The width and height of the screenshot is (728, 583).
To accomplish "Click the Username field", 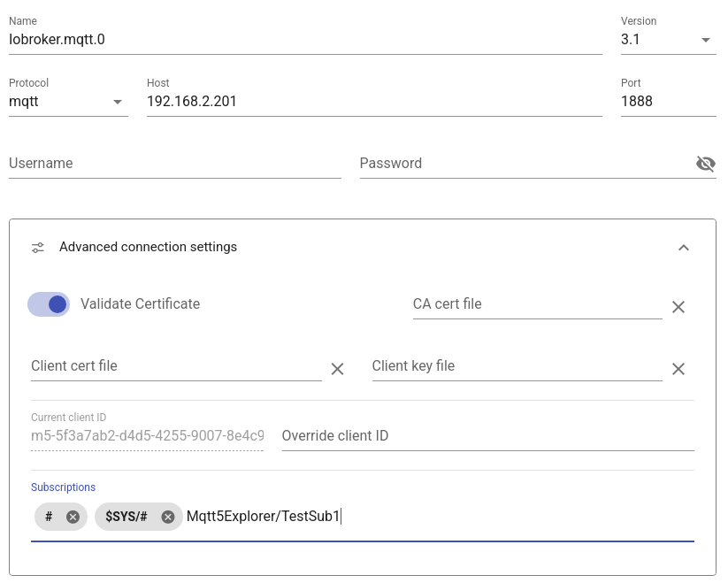I will coord(174,164).
